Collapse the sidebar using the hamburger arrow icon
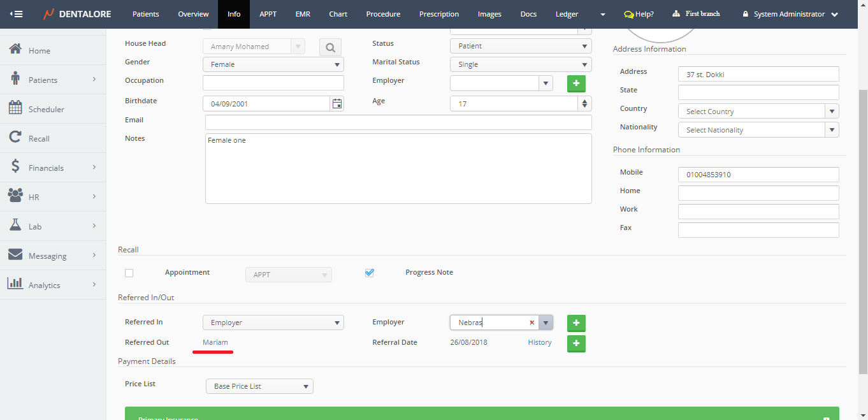Image resolution: width=868 pixels, height=420 pixels. click(16, 14)
